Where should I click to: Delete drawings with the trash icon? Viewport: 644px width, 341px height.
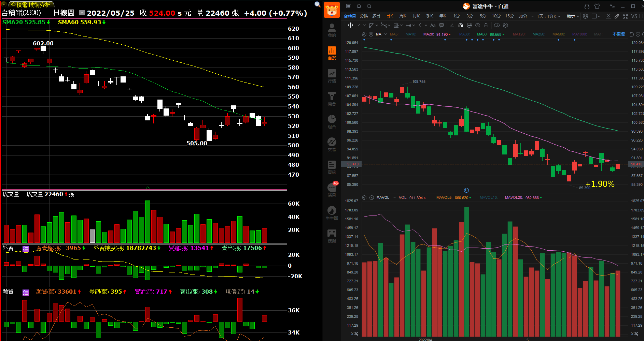point(486,25)
